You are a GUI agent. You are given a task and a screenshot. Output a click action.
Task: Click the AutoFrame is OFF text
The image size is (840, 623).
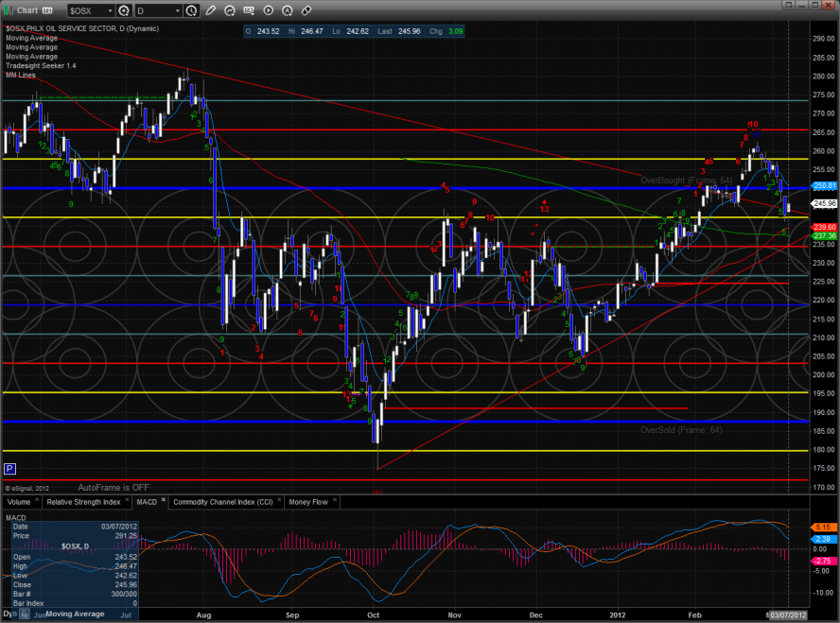(x=114, y=487)
